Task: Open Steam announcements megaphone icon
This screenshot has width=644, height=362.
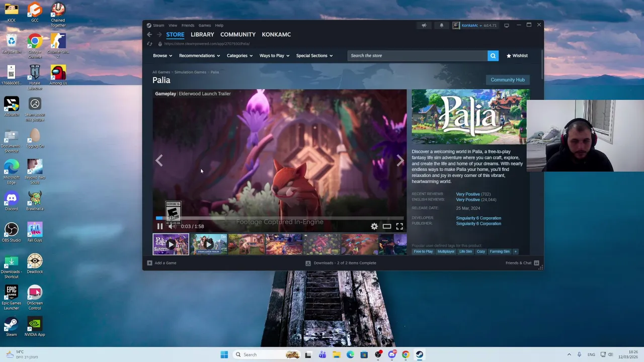Action: pyautogui.click(x=424, y=25)
